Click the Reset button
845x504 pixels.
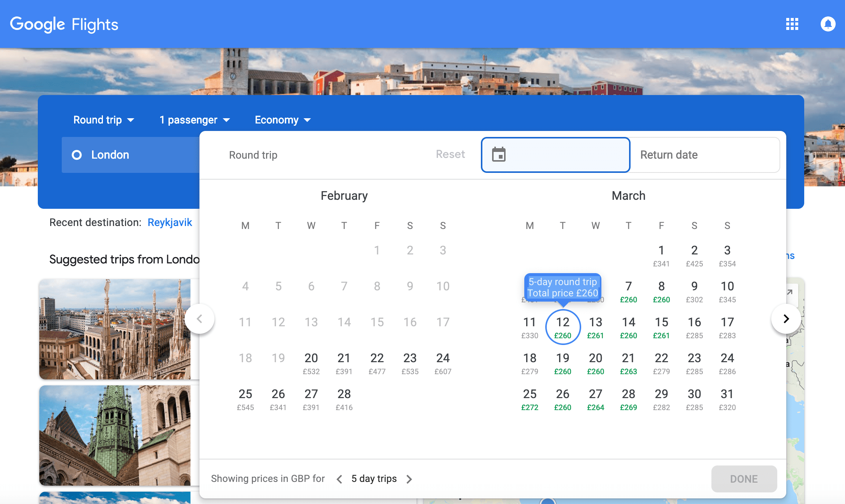pos(450,155)
